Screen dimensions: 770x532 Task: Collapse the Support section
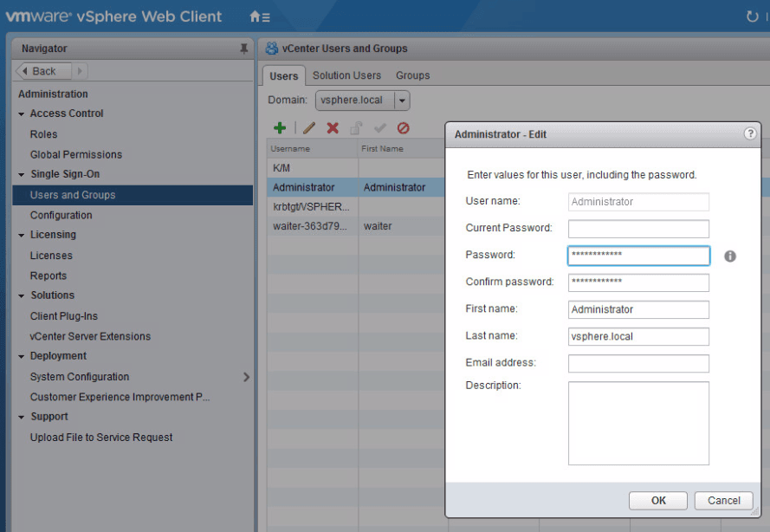21,417
